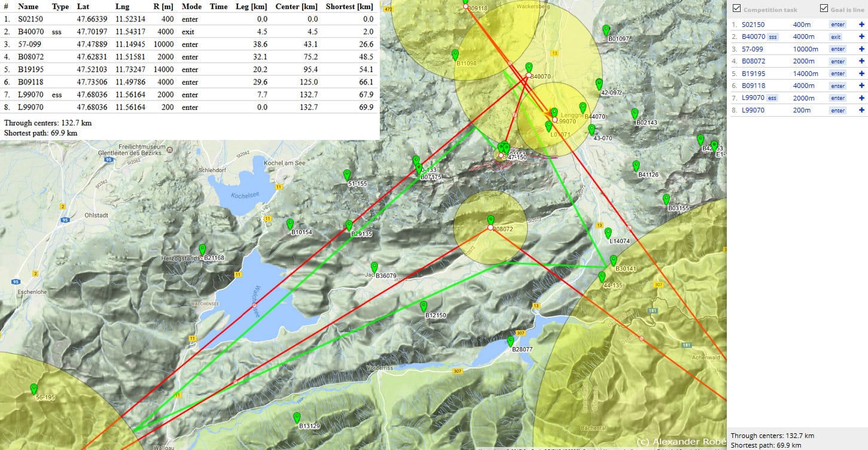Open waypoint B19195 in side panel list

(754, 74)
